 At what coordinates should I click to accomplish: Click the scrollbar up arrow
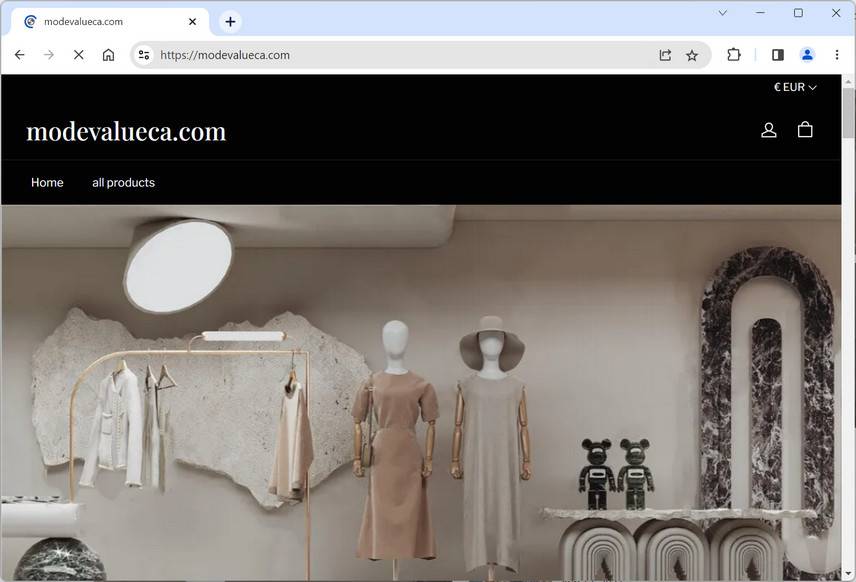[x=848, y=81]
